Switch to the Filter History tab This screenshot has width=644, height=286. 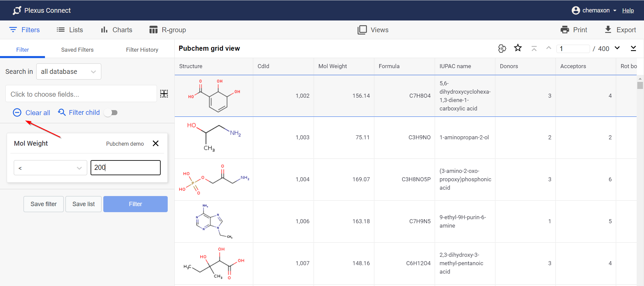[x=142, y=50]
